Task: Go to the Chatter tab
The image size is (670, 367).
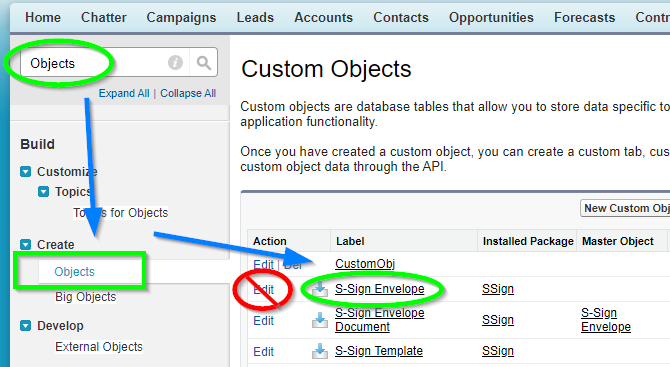Action: (104, 18)
